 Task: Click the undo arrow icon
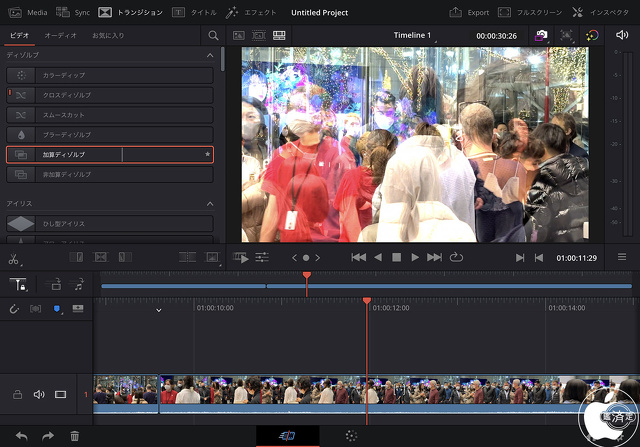(21, 436)
